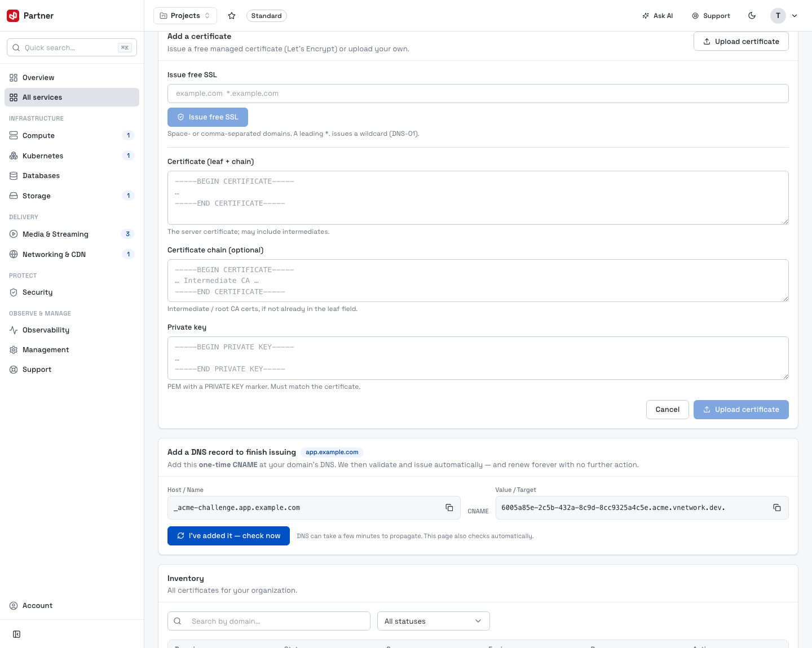Click the Overview sidebar icon
This screenshot has height=648, width=812.
14,78
